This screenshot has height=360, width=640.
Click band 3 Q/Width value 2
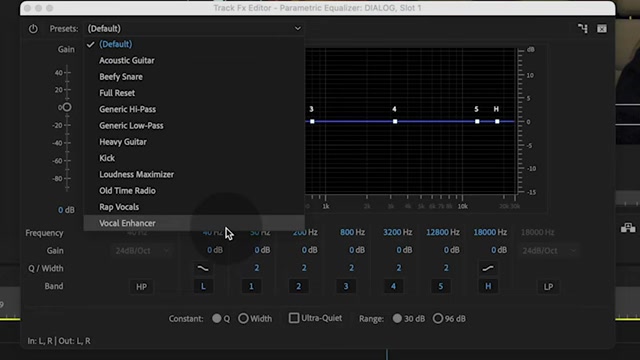(x=351, y=268)
